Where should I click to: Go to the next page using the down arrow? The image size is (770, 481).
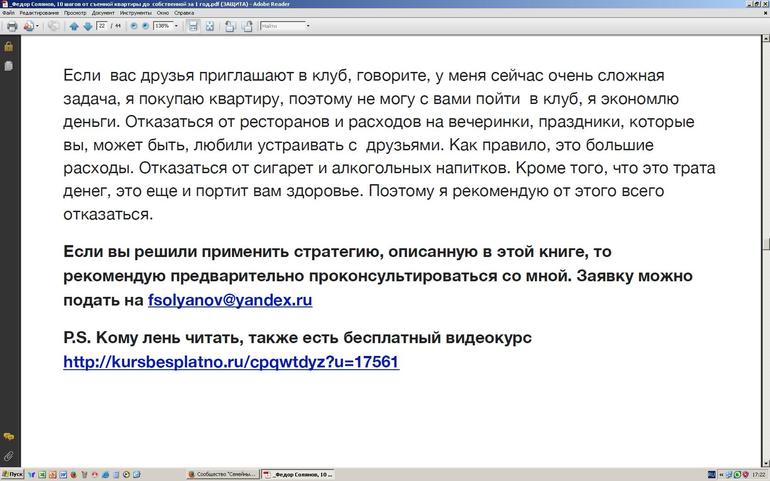(87, 26)
